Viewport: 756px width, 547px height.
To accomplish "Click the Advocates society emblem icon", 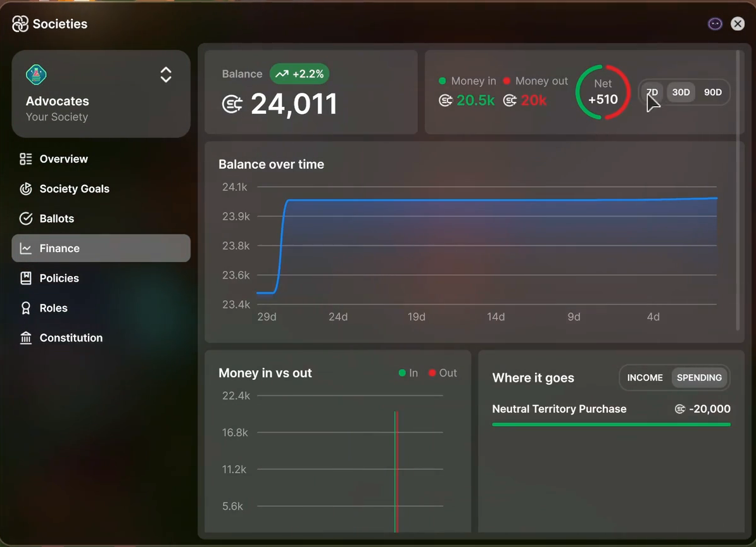I will tap(36, 75).
